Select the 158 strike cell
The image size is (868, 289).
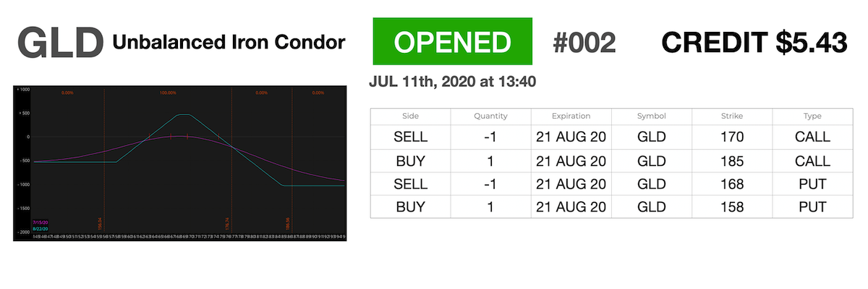tap(732, 206)
